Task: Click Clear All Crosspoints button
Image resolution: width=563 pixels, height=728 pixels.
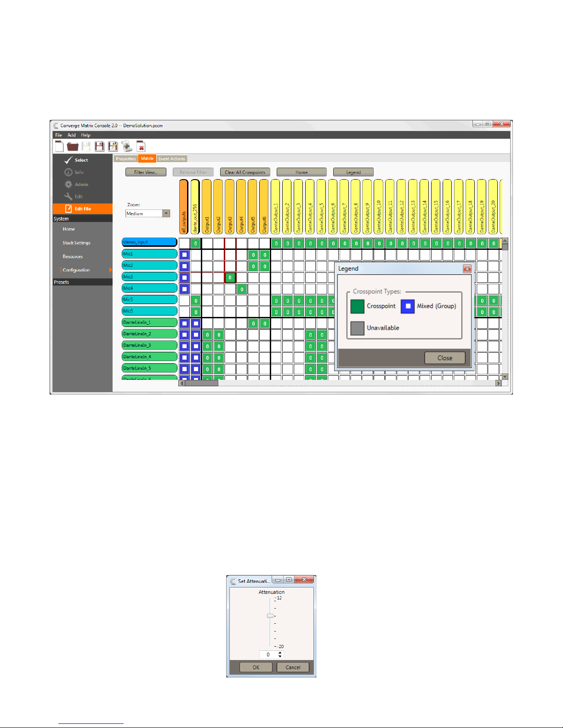Action: (x=245, y=172)
